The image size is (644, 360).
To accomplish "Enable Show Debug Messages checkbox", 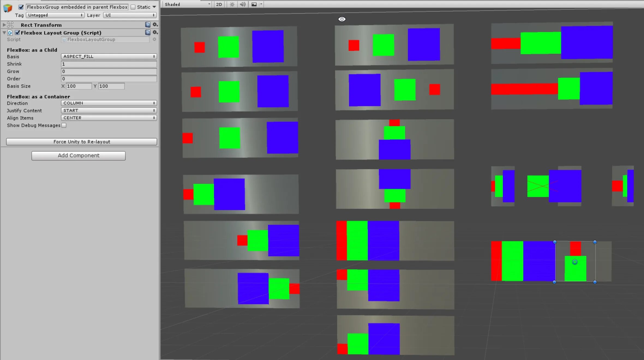I will pyautogui.click(x=64, y=125).
